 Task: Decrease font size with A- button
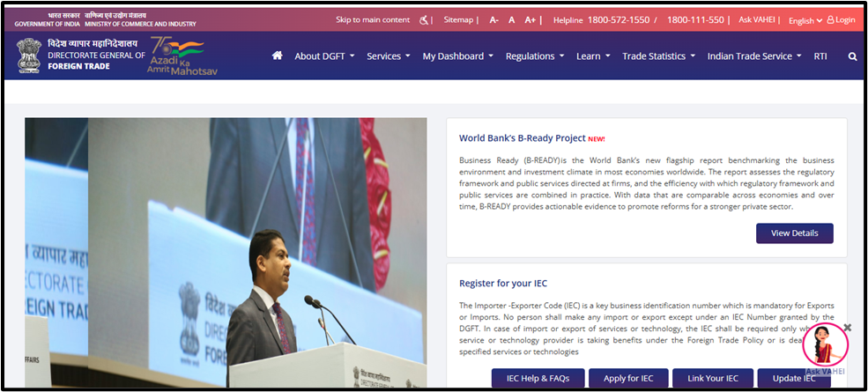pos(493,20)
